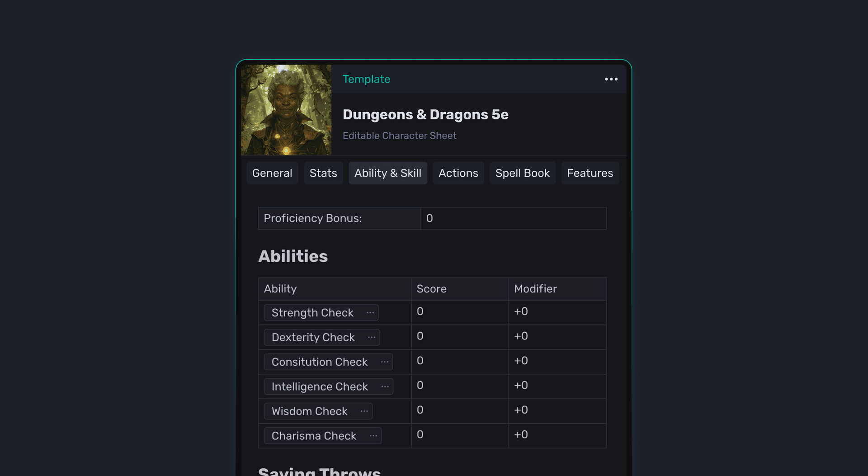Go to the Features tab
The width and height of the screenshot is (868, 476).
pos(590,173)
